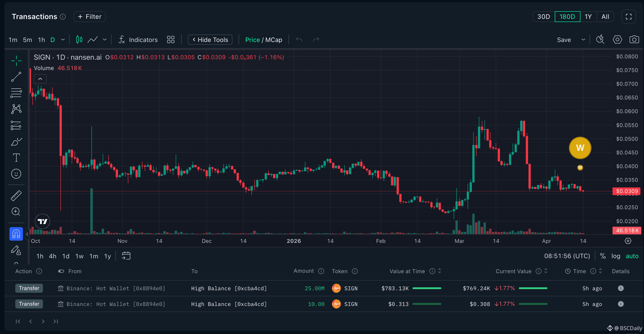The image size is (644, 334).
Task: Click the Hide Tools button
Action: (x=210, y=40)
